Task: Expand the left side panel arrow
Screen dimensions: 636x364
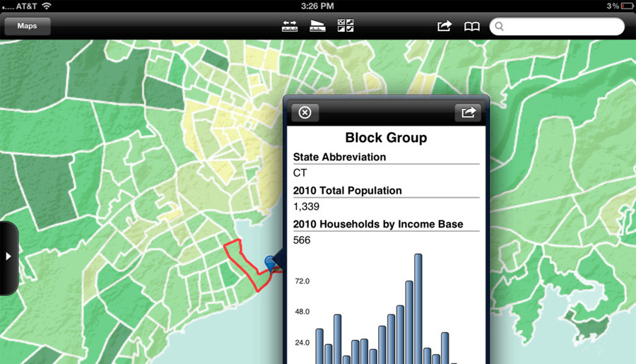Action: coord(8,257)
